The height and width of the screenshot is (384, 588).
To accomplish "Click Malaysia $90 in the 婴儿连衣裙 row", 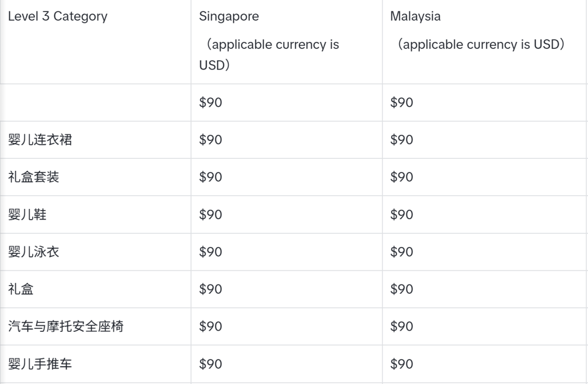I will point(402,140).
